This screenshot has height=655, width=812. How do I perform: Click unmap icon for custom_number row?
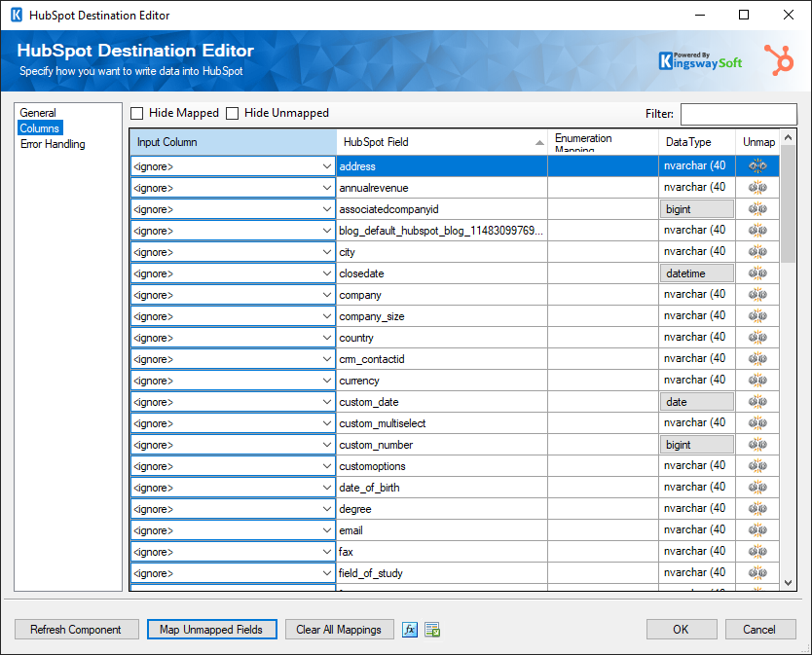[757, 445]
